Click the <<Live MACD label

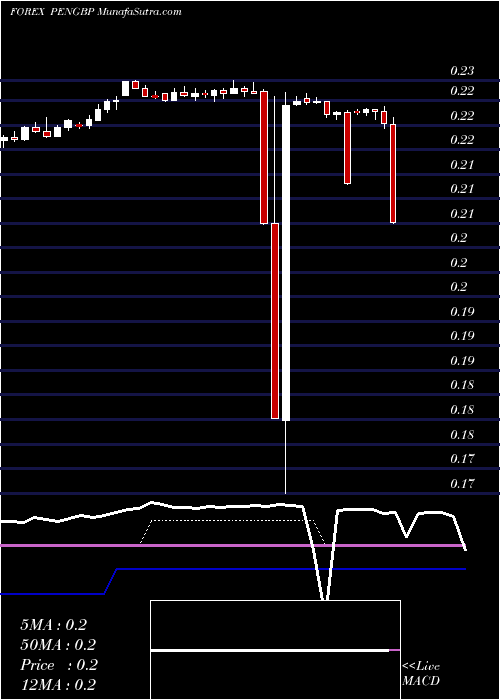421,674
